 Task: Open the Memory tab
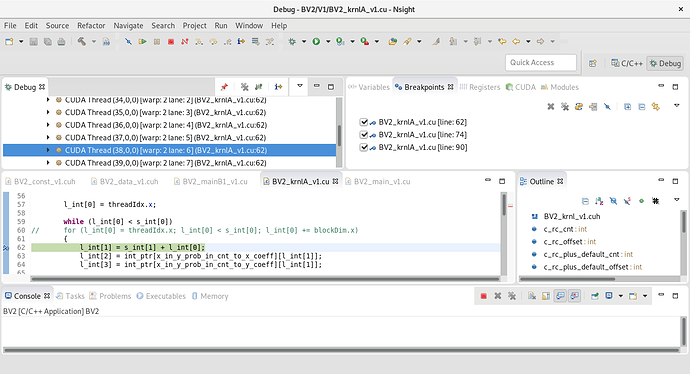(x=210, y=296)
